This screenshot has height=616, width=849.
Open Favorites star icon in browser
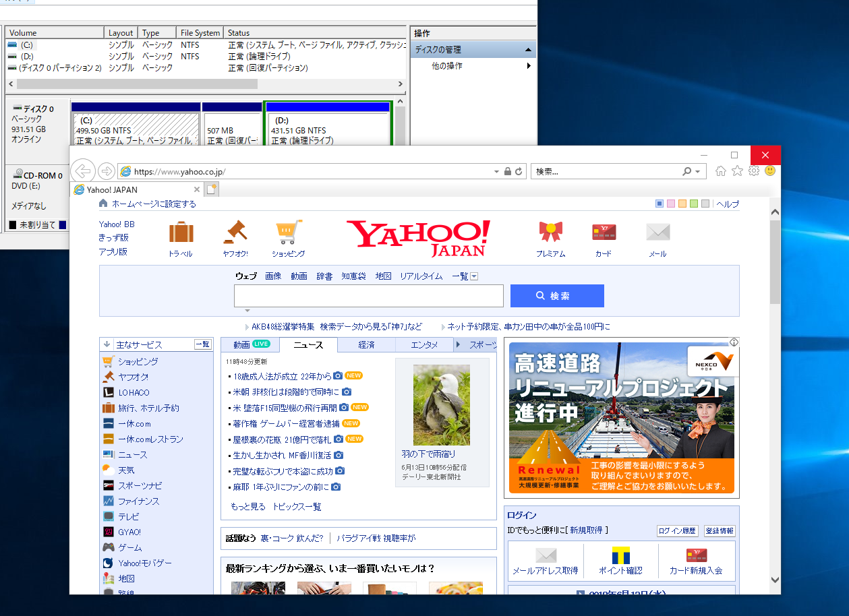(737, 171)
